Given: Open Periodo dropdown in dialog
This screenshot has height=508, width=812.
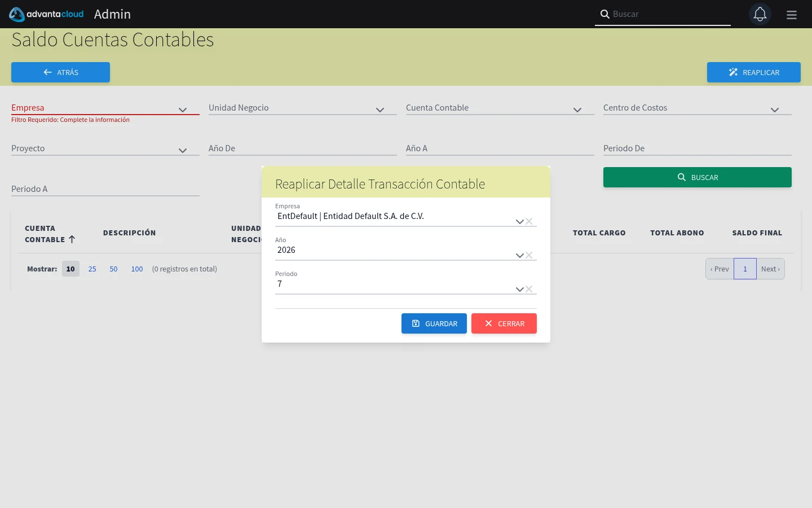Looking at the screenshot, I should [x=519, y=290].
